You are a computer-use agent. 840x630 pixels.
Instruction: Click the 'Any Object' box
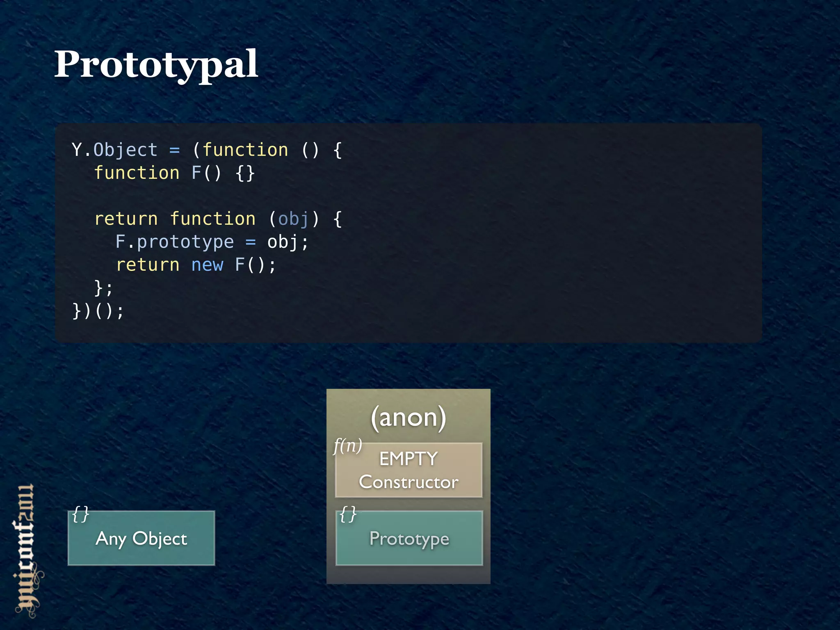click(x=141, y=538)
